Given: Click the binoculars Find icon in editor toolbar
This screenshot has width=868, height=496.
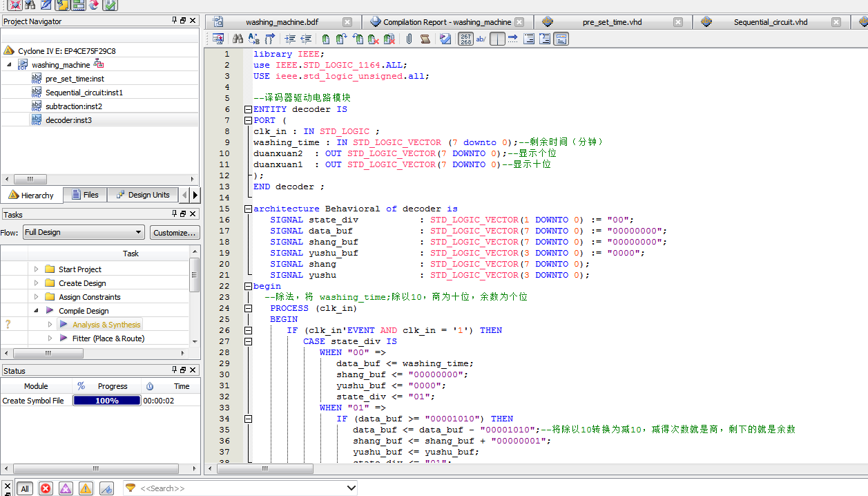Looking at the screenshot, I should pos(238,39).
